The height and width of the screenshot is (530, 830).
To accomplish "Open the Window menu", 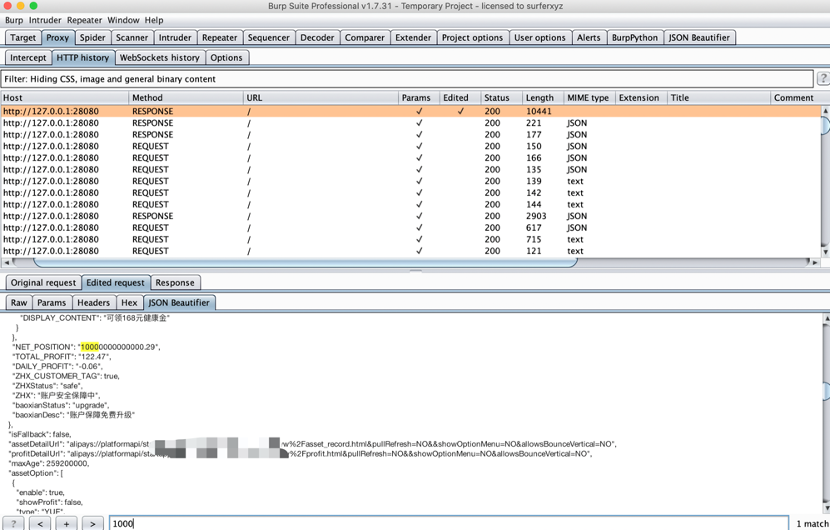I will (123, 20).
